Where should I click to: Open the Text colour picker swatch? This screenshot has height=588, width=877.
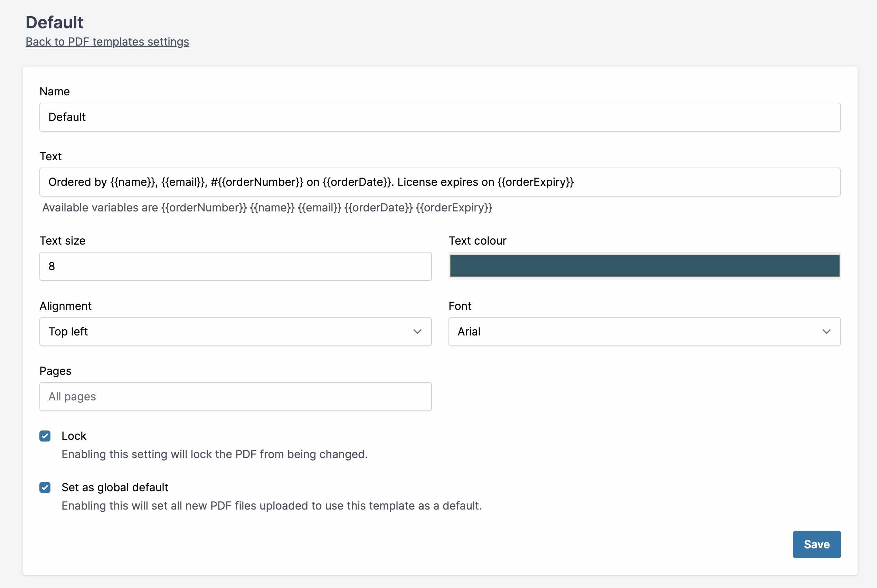pos(644,266)
